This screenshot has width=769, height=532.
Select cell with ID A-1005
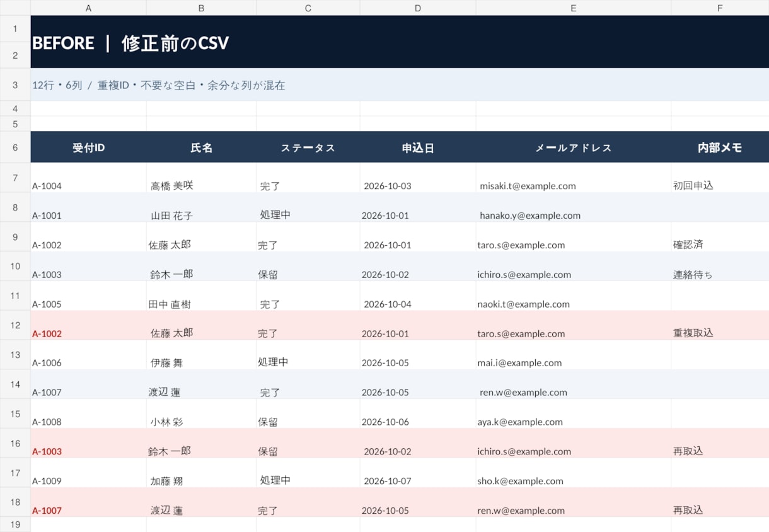[x=88, y=296]
